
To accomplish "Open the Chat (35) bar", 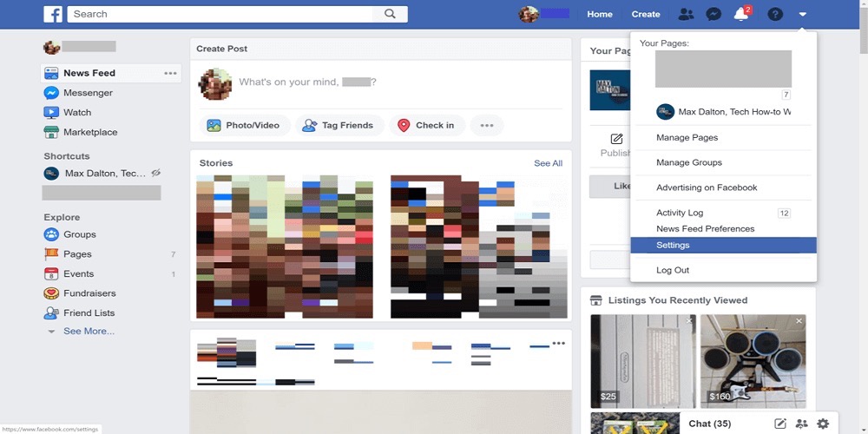I will (x=710, y=424).
